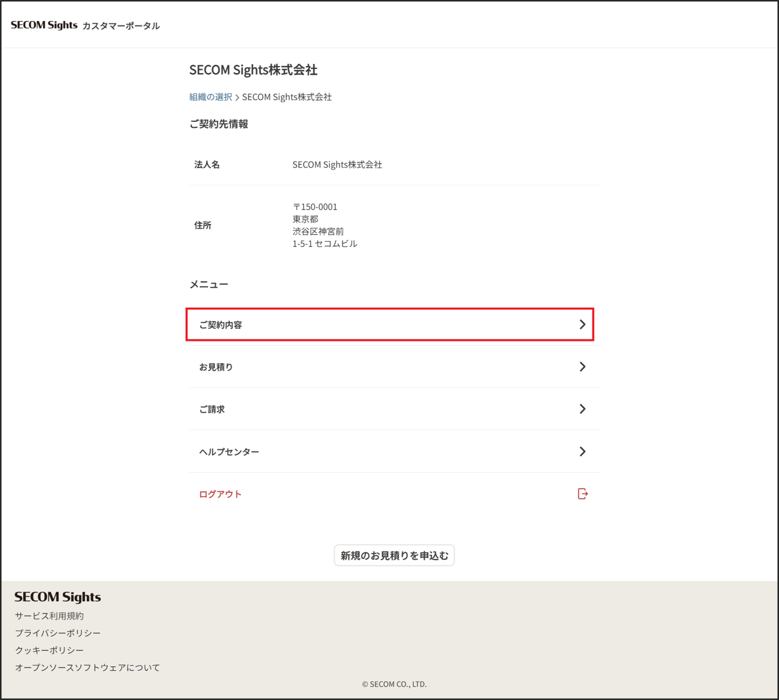Click the メニュー section heading

[x=209, y=284]
